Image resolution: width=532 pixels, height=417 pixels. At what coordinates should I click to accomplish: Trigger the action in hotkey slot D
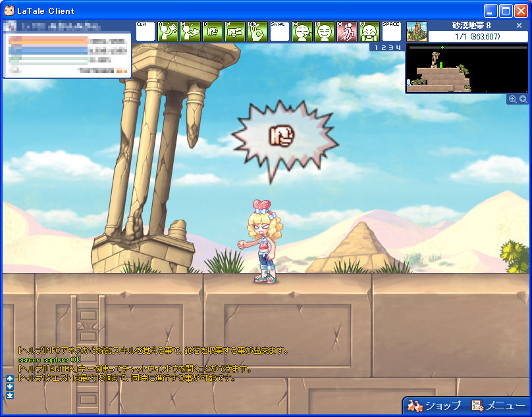[x=213, y=32]
